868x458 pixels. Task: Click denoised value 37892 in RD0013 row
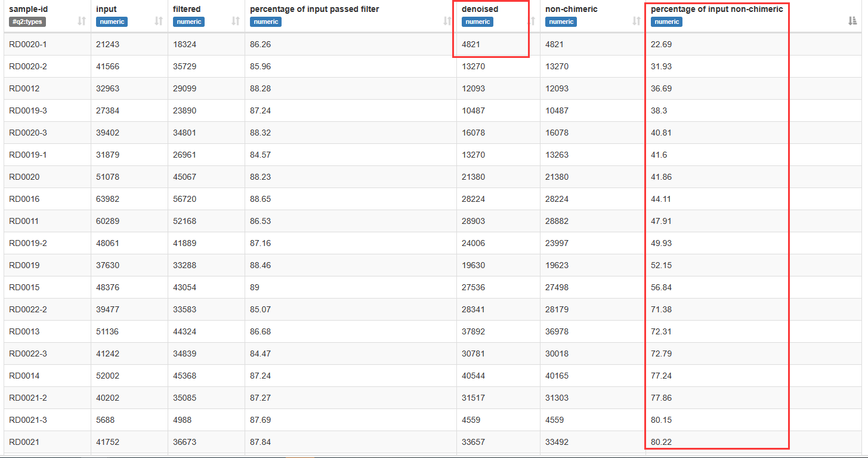coord(473,331)
